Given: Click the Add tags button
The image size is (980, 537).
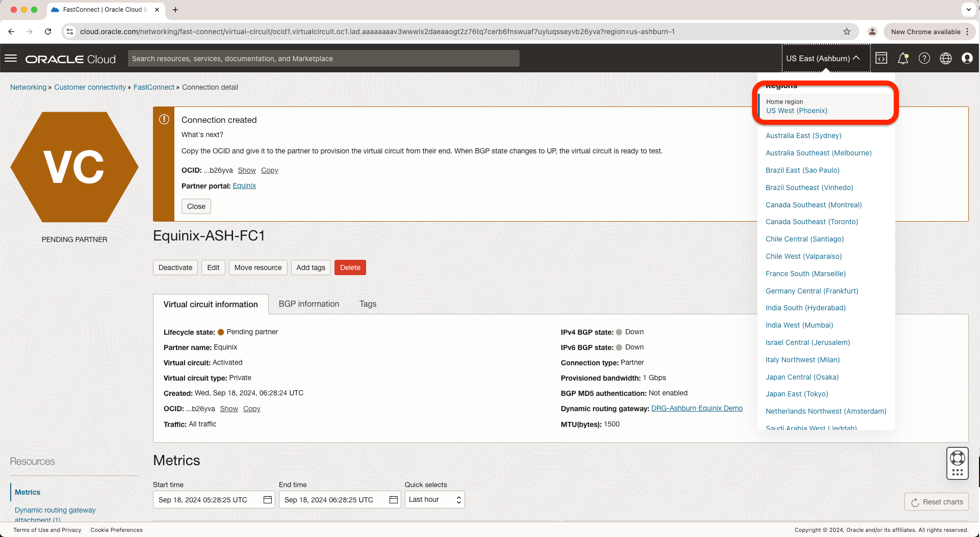Looking at the screenshot, I should 311,267.
